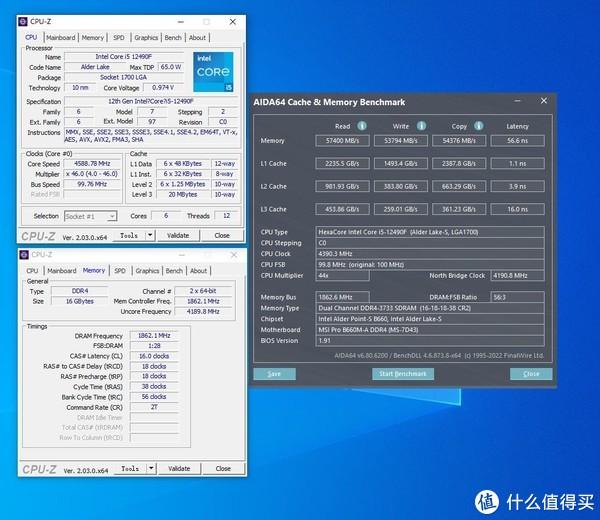This screenshot has height=520, width=600.
Task: Click the Chipset field in AIDA64
Action: [x=430, y=319]
